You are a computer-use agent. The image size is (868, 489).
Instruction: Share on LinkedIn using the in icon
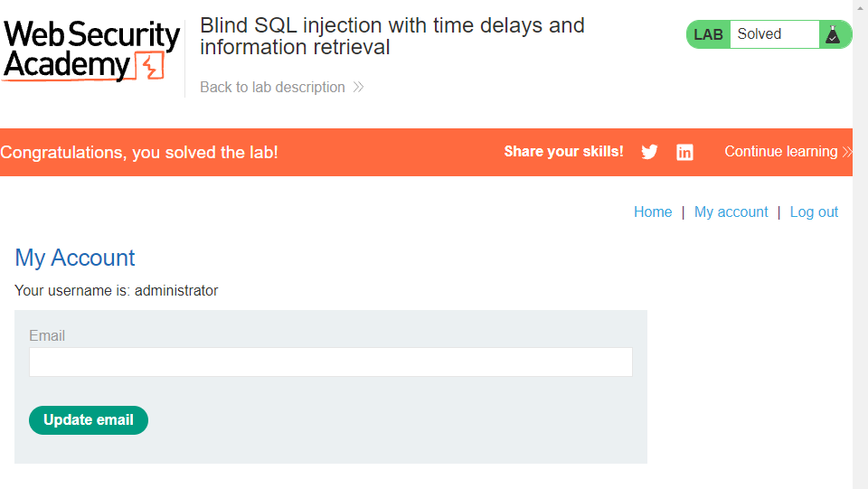(684, 152)
